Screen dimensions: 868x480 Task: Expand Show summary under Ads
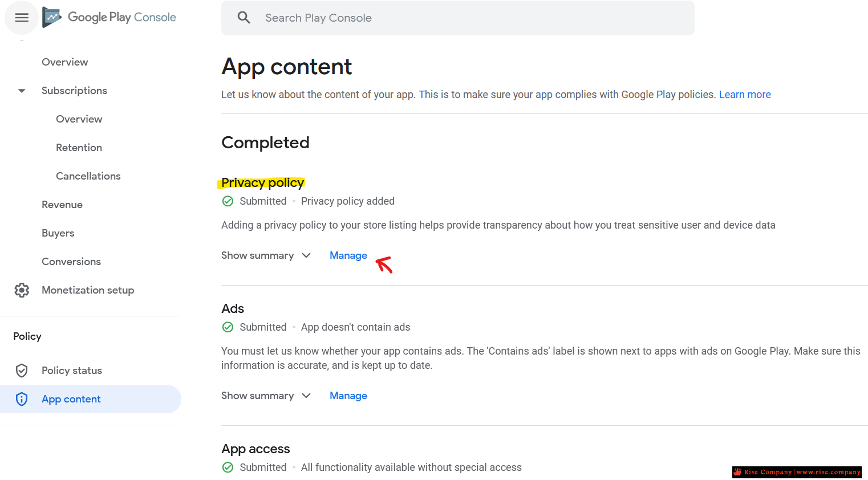[266, 396]
